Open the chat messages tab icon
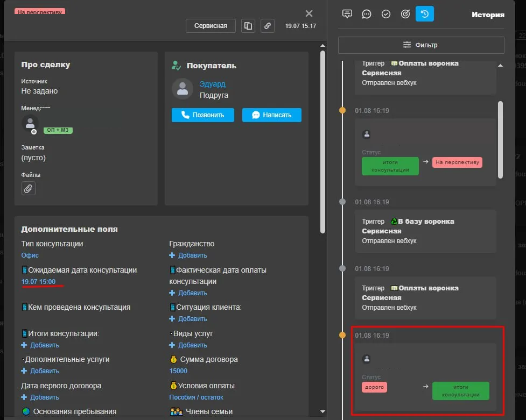The width and height of the screenshot is (526, 420). pos(367,14)
